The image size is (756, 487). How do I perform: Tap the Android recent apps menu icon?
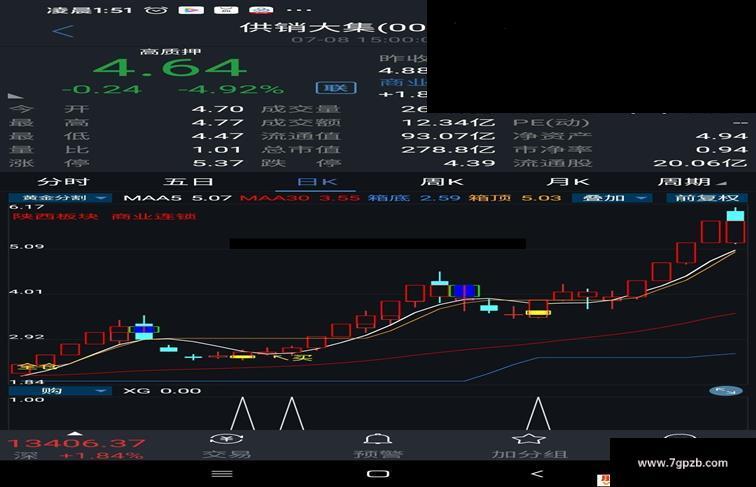tap(222, 474)
